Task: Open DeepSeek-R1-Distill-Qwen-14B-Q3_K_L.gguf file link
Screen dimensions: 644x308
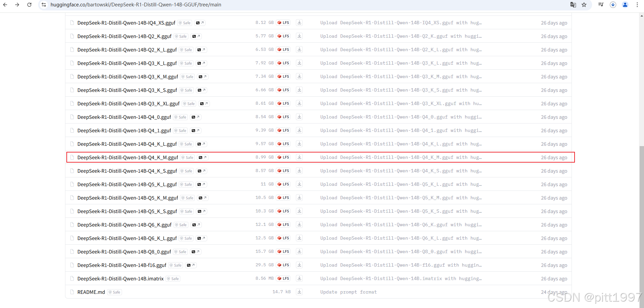Action: tap(127, 63)
